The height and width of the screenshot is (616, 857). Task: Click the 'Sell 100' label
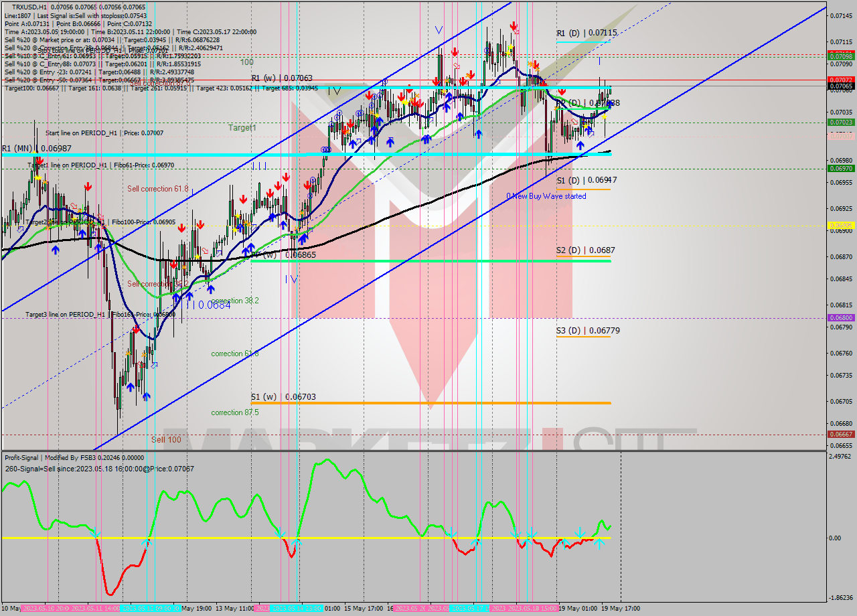tap(166, 439)
